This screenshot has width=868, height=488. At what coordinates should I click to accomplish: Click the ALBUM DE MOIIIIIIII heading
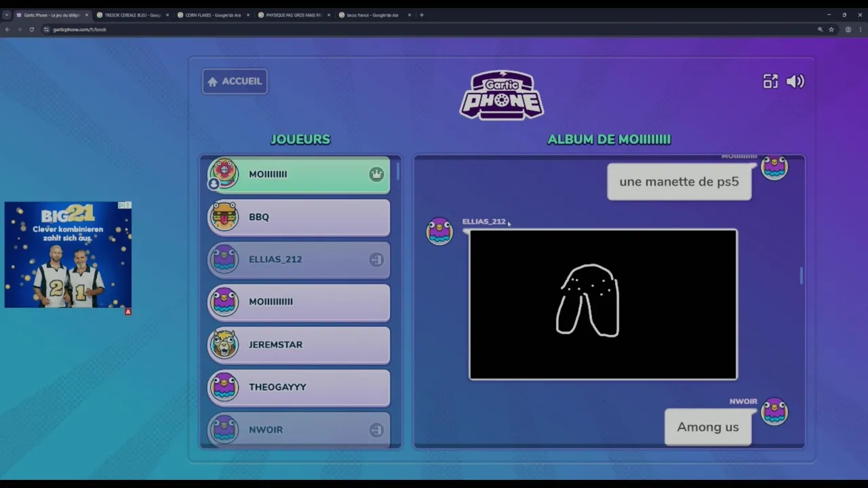coord(609,140)
